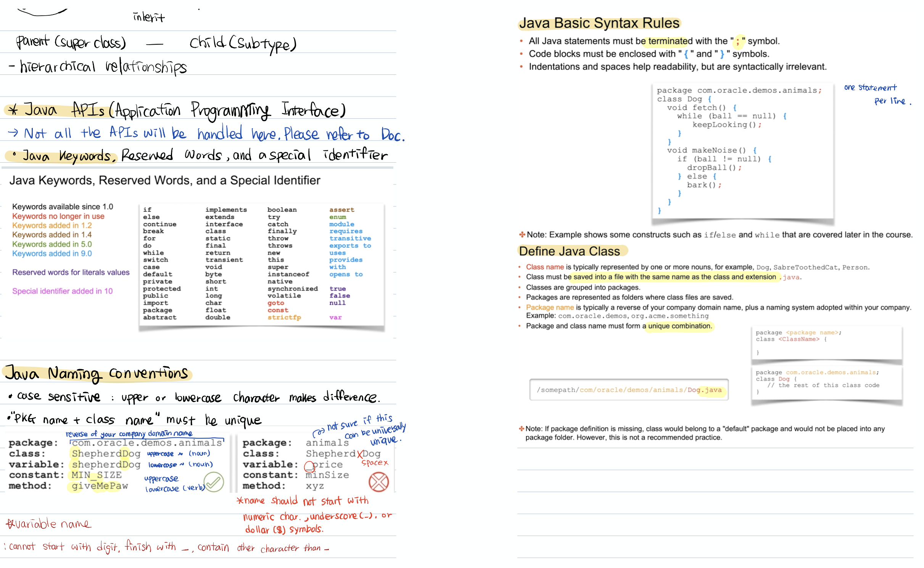Click the 'Java Basic Syntax Rules' heading

(599, 23)
